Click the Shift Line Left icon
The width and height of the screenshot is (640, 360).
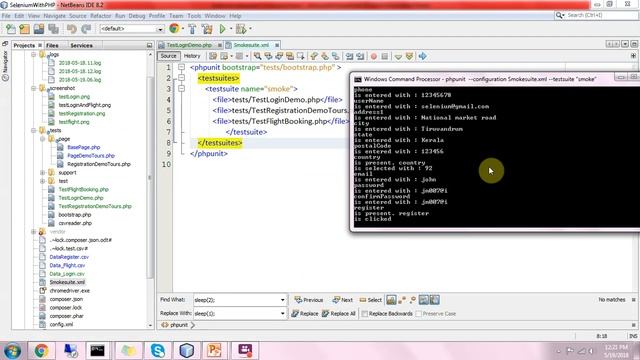[349, 56]
